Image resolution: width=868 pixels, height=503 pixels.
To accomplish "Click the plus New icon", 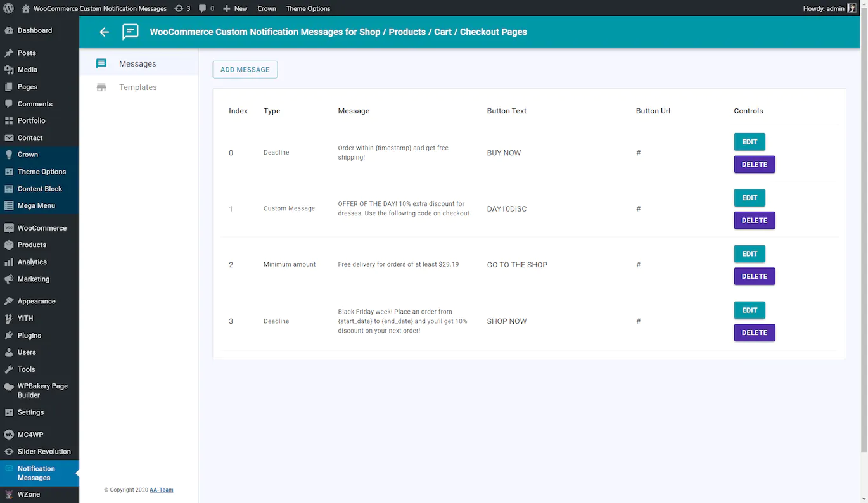I will tap(227, 8).
